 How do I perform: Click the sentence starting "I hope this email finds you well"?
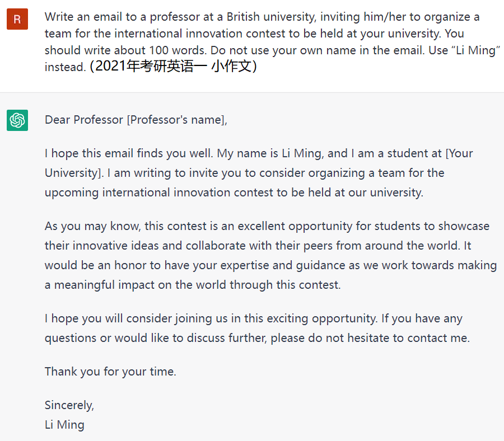pyautogui.click(x=129, y=153)
